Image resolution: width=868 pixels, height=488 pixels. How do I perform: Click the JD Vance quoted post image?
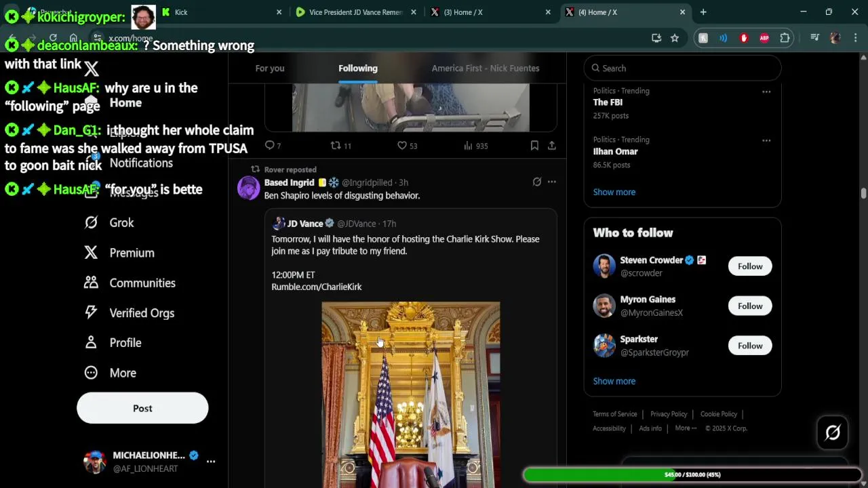(411, 394)
